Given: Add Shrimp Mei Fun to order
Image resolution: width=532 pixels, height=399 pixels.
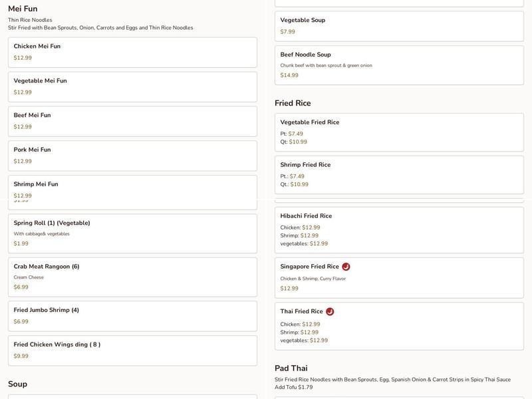Looking at the screenshot, I should pyautogui.click(x=132, y=189).
